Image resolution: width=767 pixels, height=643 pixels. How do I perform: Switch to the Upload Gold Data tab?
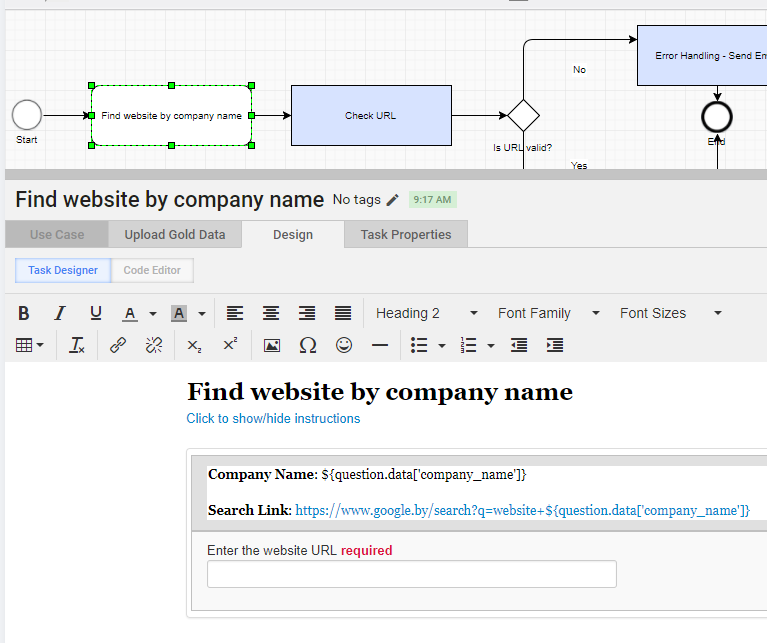[175, 235]
